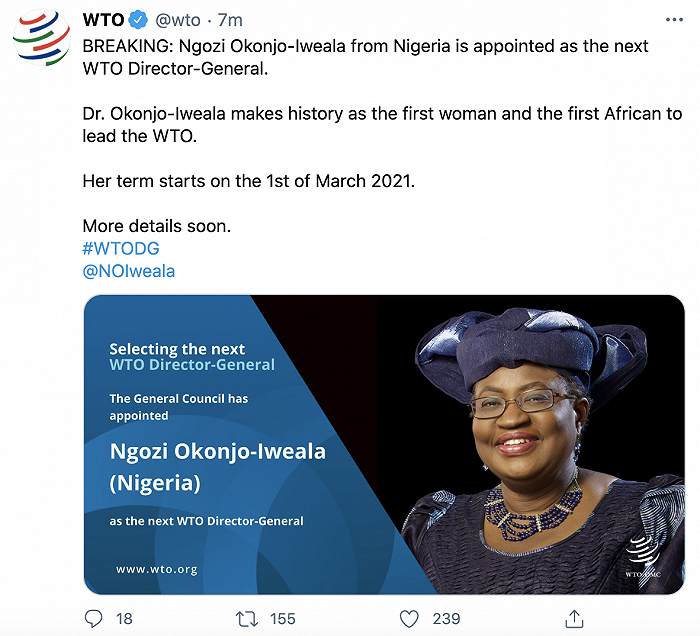Open the tweet's three-dot more menu
Viewport: 700px width, 636px height.
pos(674,20)
